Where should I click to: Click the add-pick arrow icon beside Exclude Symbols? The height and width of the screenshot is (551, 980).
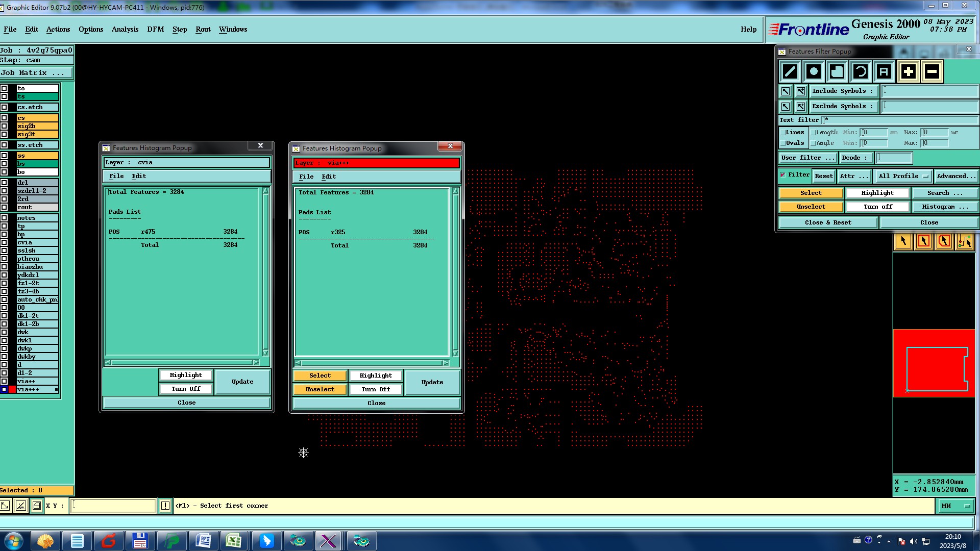click(x=801, y=107)
